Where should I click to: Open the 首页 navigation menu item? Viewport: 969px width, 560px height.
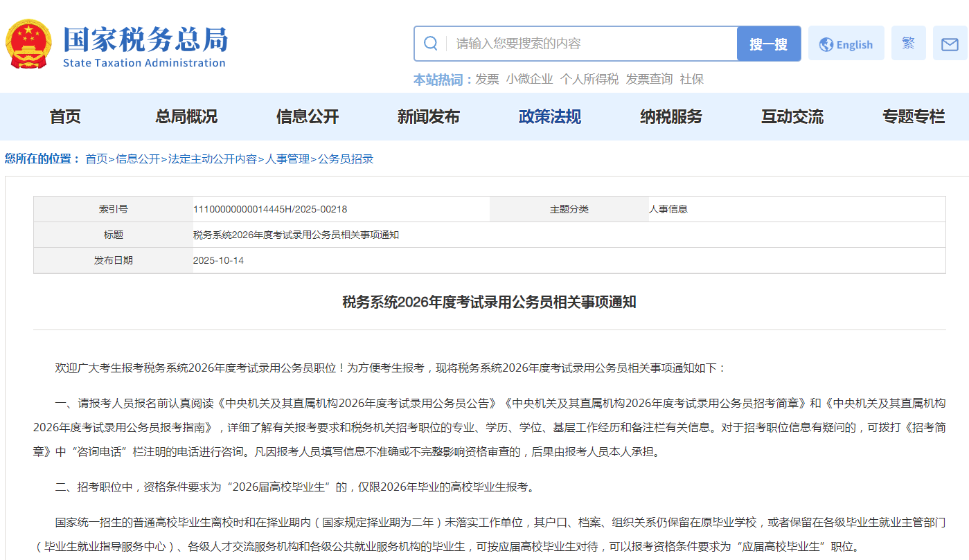65,117
